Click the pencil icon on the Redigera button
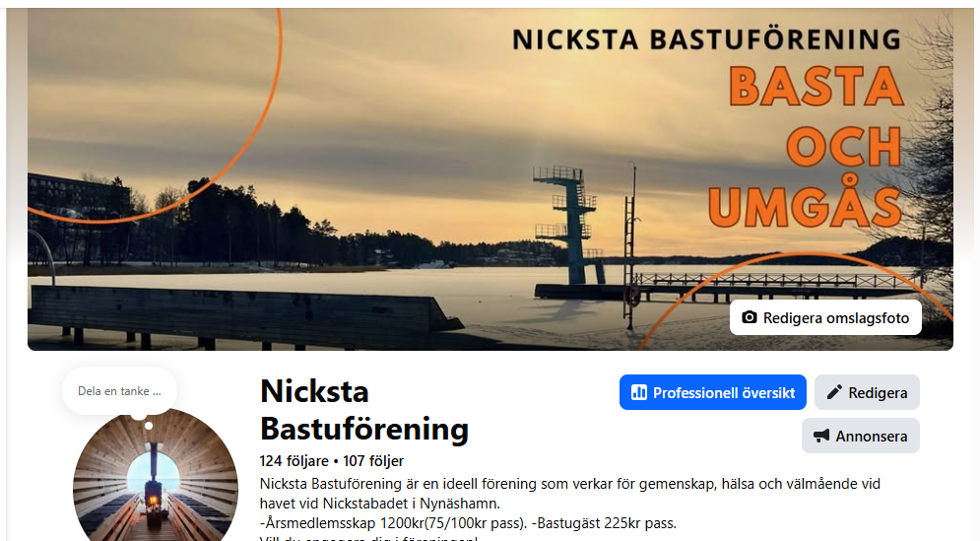 [x=834, y=393]
